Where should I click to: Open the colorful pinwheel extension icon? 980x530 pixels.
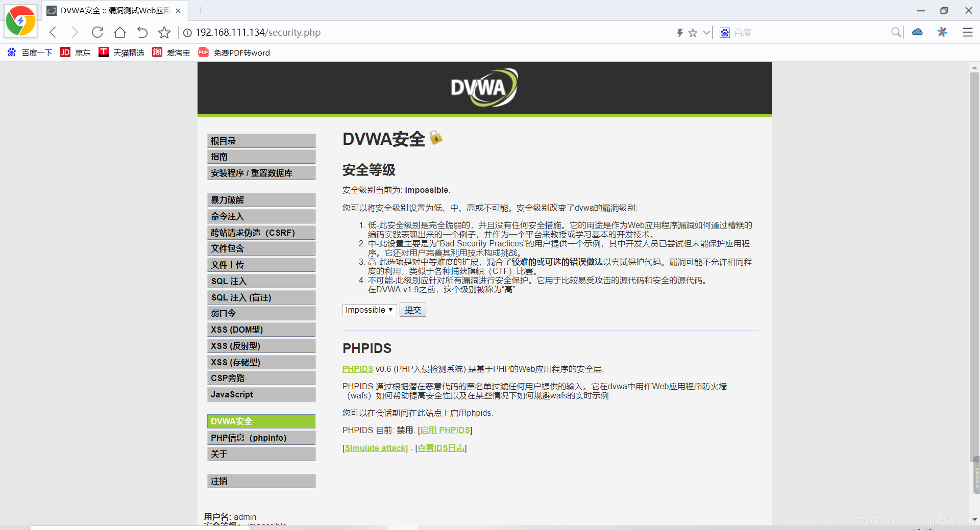point(942,32)
